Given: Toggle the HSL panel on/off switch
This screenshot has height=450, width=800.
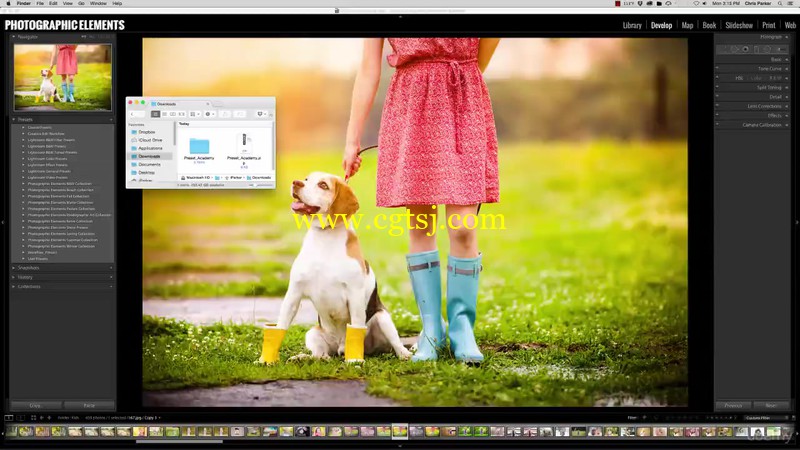Looking at the screenshot, I should pyautogui.click(x=717, y=78).
